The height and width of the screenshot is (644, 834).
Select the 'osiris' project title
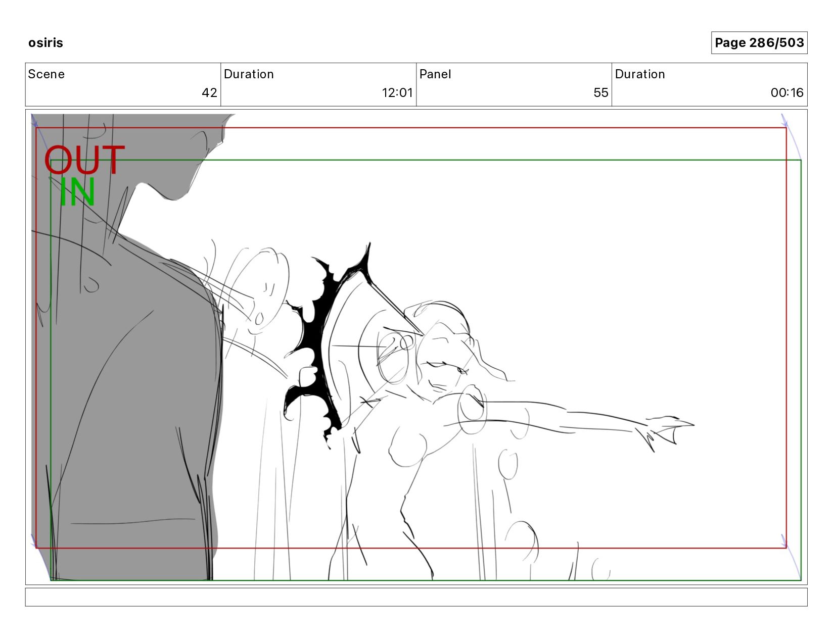coord(45,42)
